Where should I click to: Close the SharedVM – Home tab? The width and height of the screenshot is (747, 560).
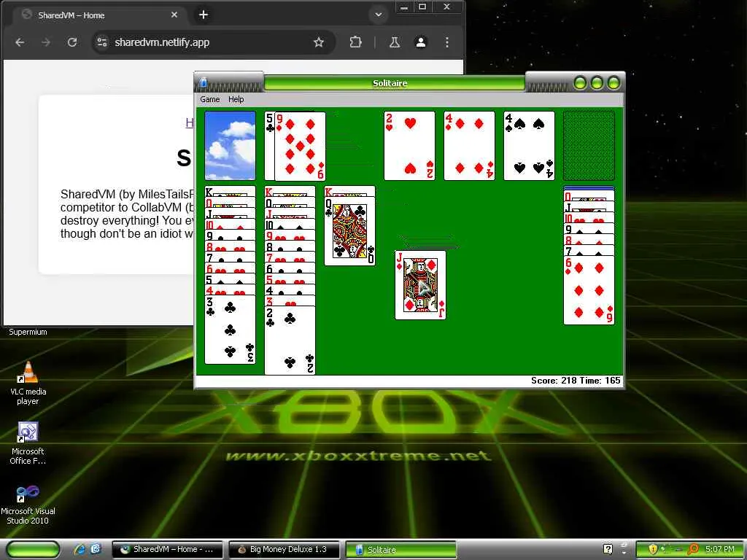pyautogui.click(x=174, y=15)
